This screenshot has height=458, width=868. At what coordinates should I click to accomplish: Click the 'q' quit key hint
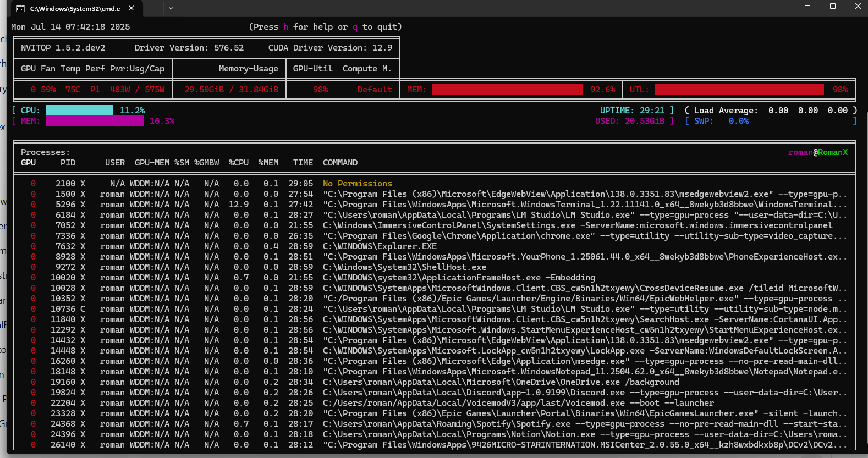[x=355, y=27]
